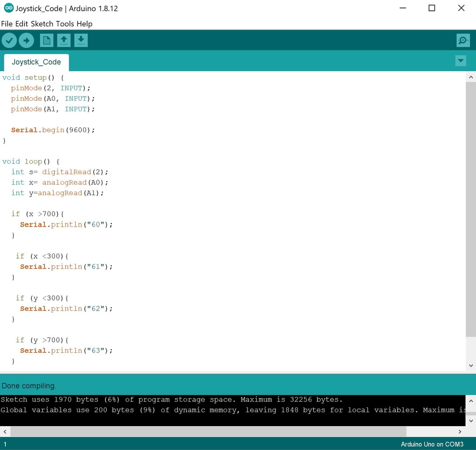Click the 'Sketch uses 1970 bytes' console line
This screenshot has width=476, height=450.
coord(172,399)
